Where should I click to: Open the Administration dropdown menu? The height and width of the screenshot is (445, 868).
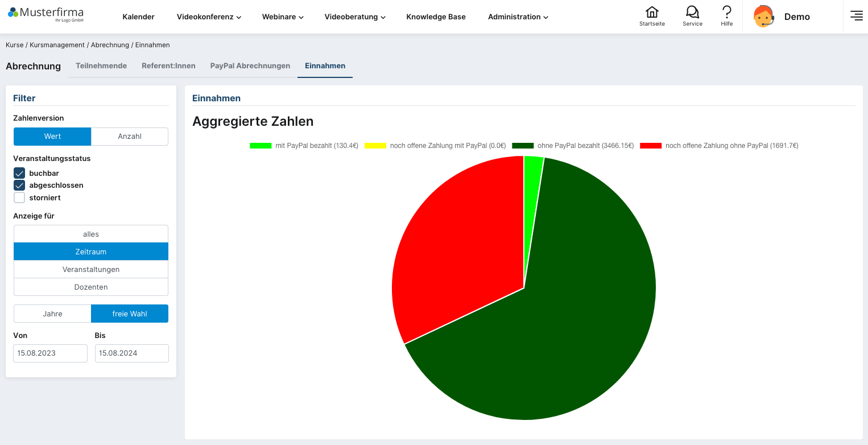518,17
